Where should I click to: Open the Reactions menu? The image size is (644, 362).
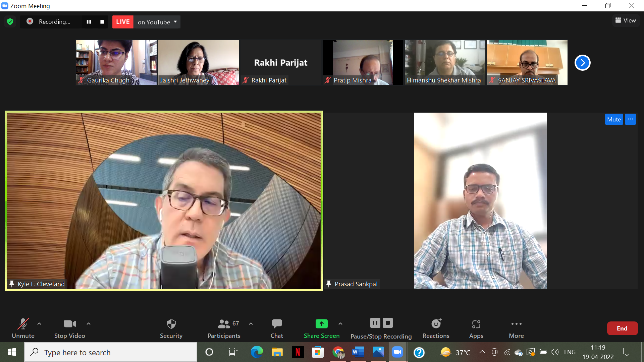[x=436, y=328]
